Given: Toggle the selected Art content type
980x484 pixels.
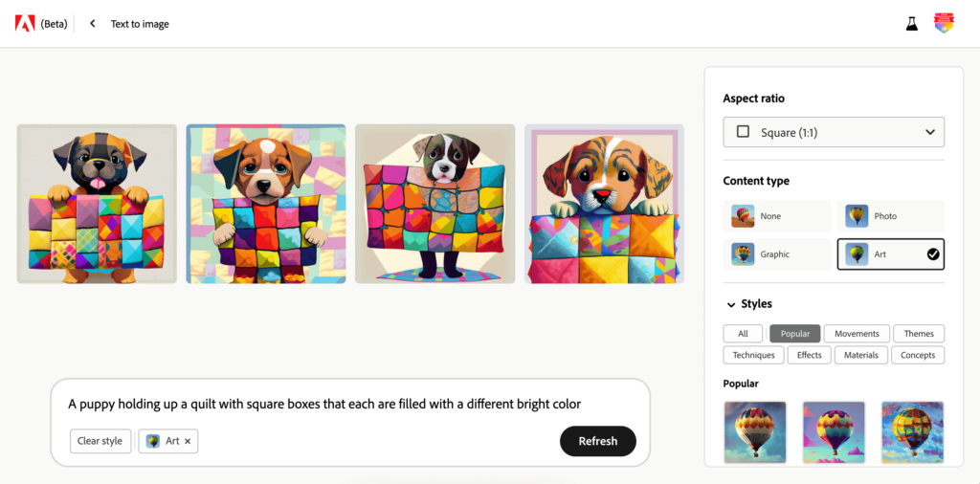Looking at the screenshot, I should 891,254.
